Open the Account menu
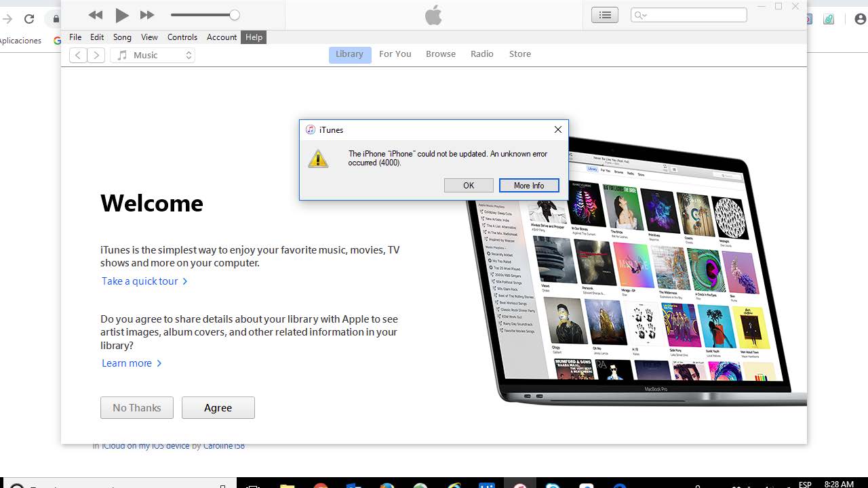This screenshot has height=488, width=868. coord(222,37)
